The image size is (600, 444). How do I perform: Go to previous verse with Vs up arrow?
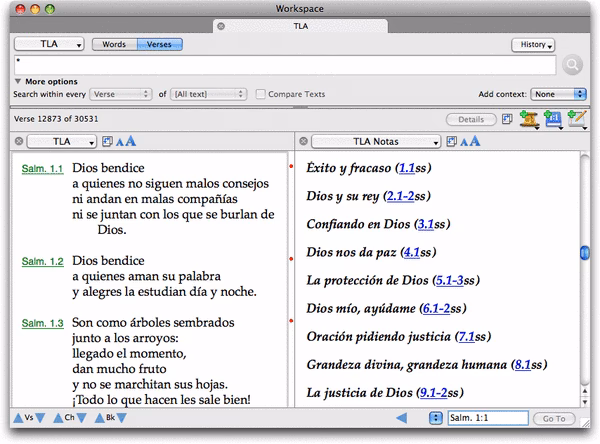(x=18, y=418)
